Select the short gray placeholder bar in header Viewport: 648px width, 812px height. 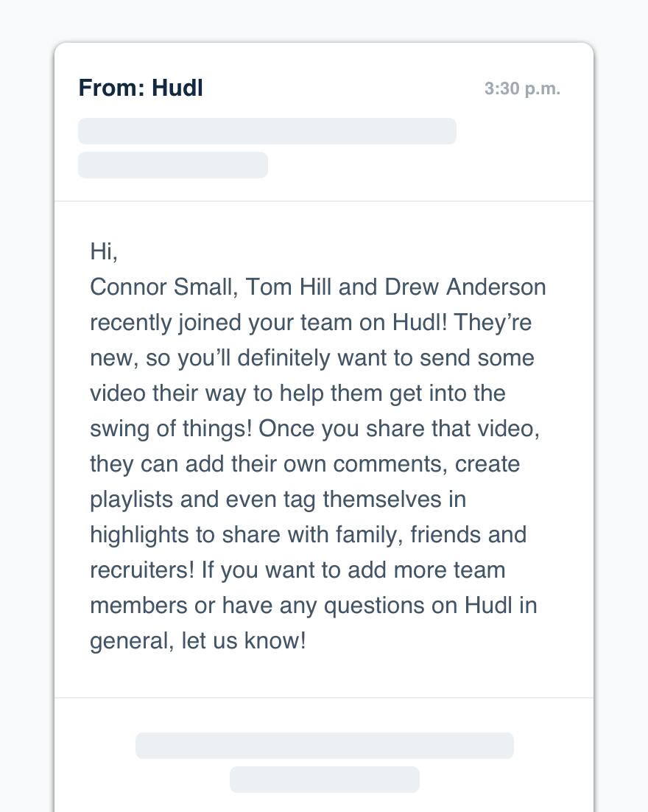173,165
